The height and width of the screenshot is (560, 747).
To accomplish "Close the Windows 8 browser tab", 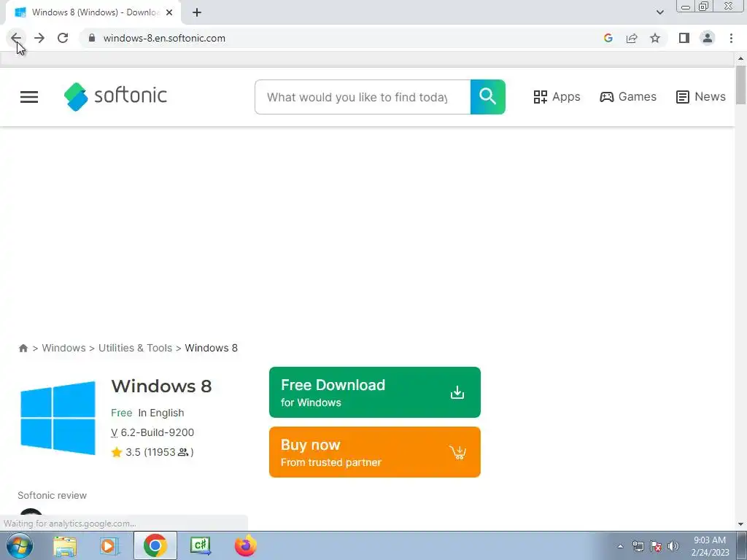I will pyautogui.click(x=169, y=12).
